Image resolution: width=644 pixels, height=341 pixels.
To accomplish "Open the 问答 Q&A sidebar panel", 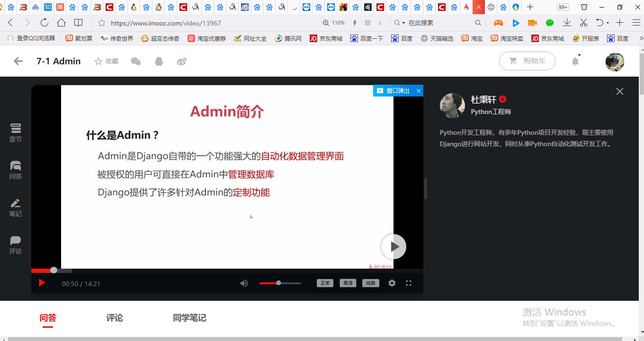I will point(16,170).
